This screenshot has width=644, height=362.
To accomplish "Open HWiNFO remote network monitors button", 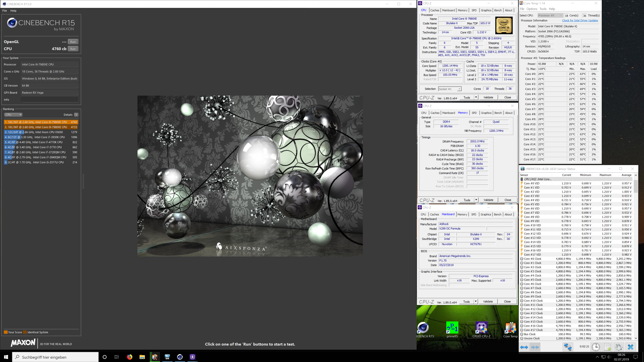I will click(x=568, y=347).
